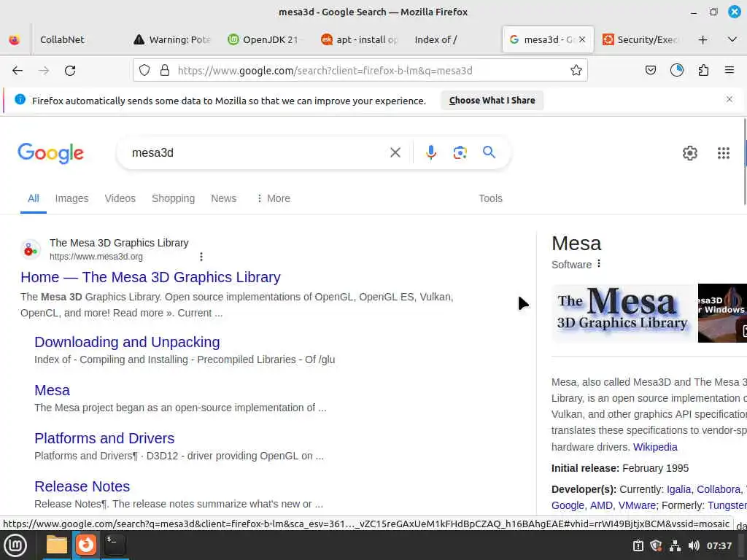Open a new tab with plus button
The width and height of the screenshot is (747, 560).
tap(703, 39)
